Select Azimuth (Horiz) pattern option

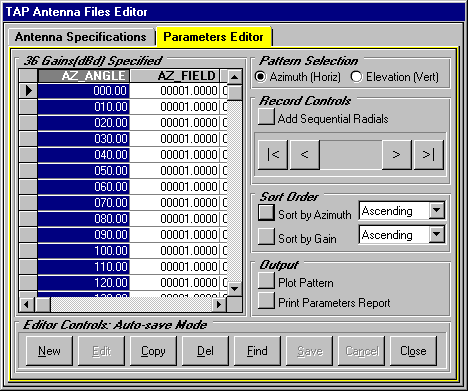[x=260, y=77]
